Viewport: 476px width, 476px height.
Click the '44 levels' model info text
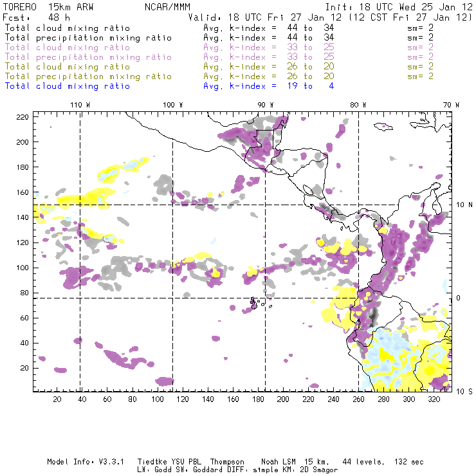[x=363, y=462]
